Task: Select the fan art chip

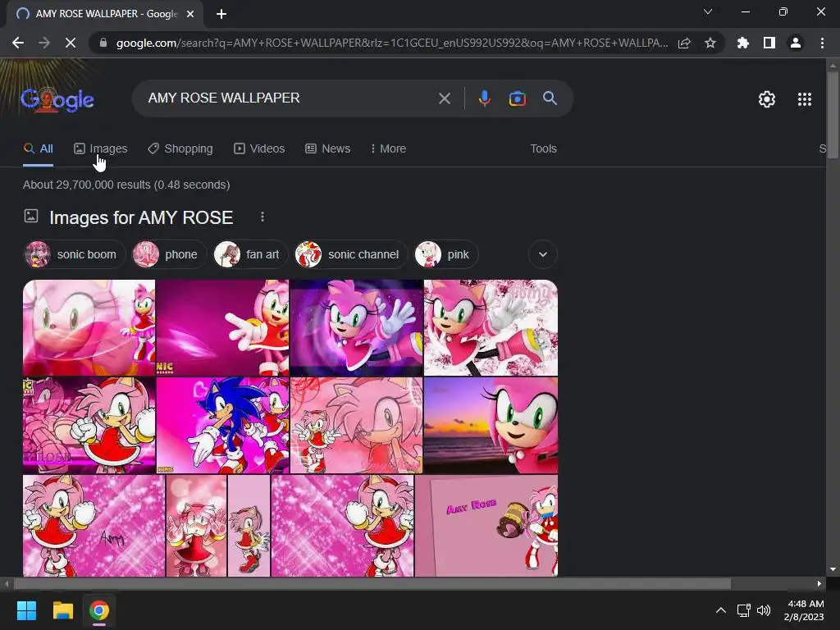Action: pyautogui.click(x=251, y=254)
